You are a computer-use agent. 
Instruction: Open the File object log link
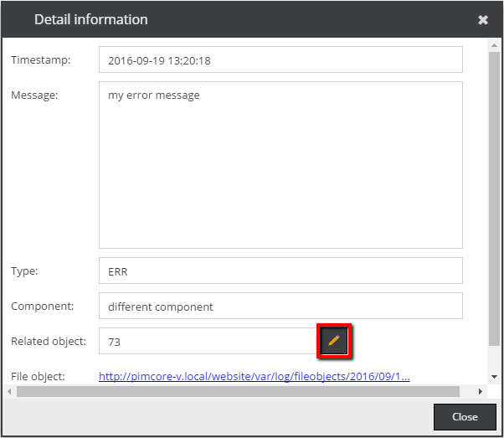(x=254, y=377)
